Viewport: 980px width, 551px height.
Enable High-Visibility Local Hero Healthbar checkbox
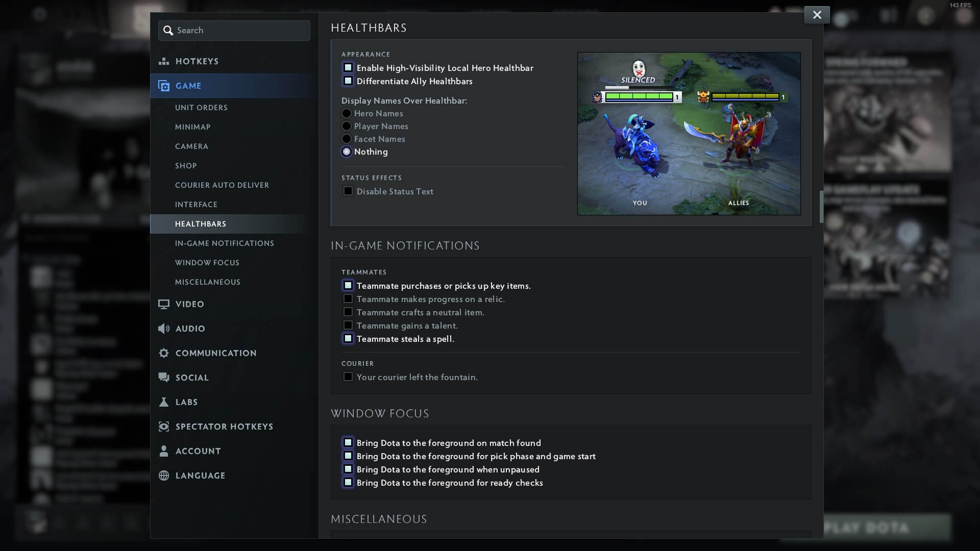(348, 68)
